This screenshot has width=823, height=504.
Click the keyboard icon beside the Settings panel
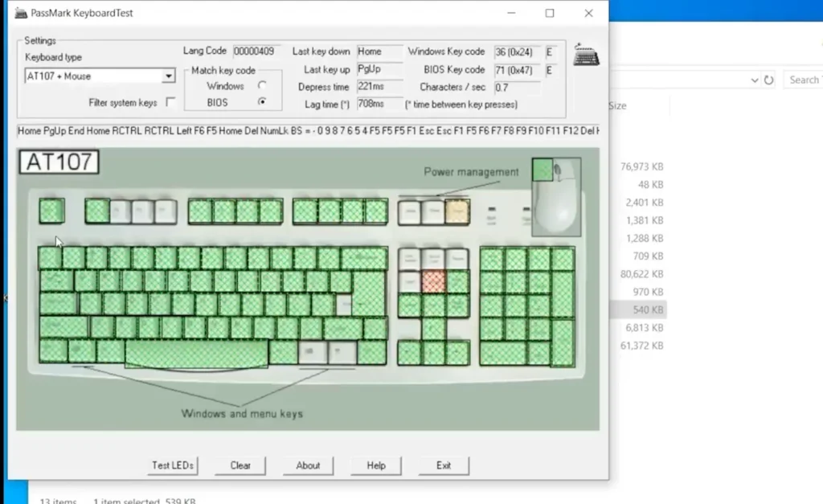[x=586, y=56]
